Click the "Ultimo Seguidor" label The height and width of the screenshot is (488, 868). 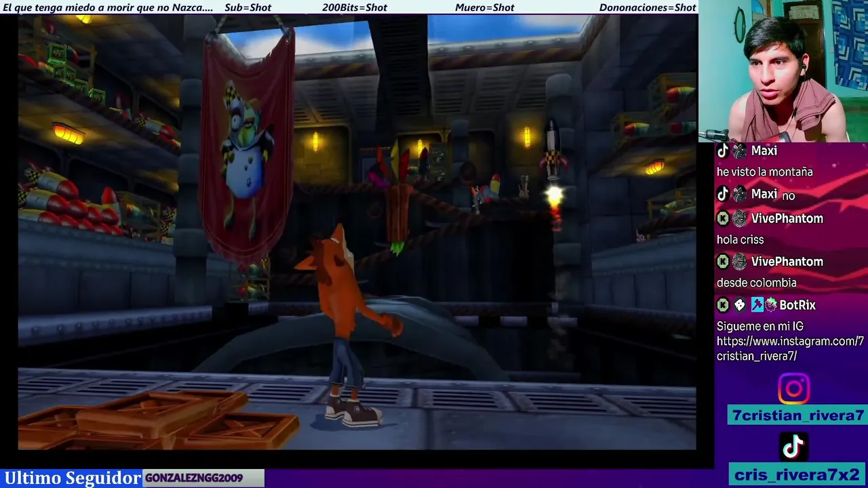tap(73, 478)
